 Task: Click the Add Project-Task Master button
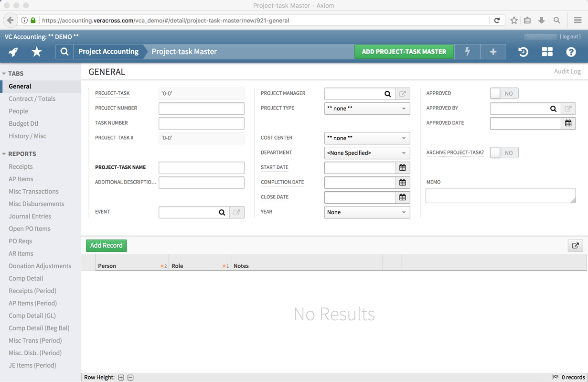[404, 52]
